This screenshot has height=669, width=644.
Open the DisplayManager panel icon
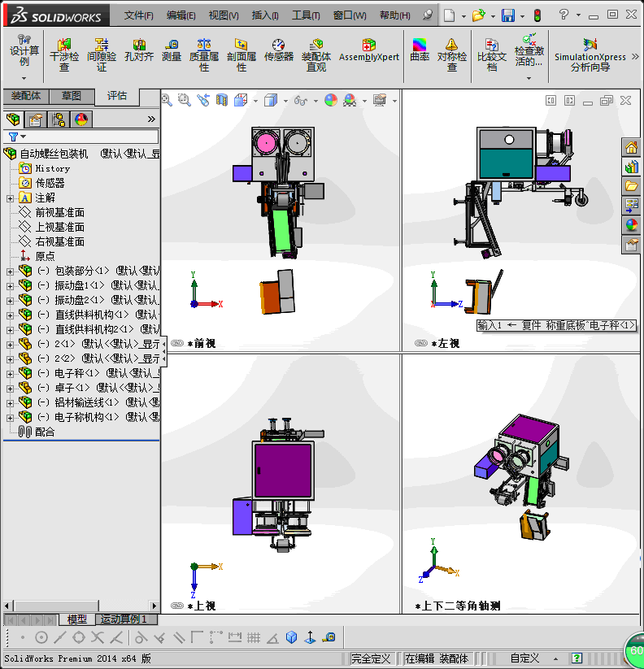pyautogui.click(x=81, y=119)
